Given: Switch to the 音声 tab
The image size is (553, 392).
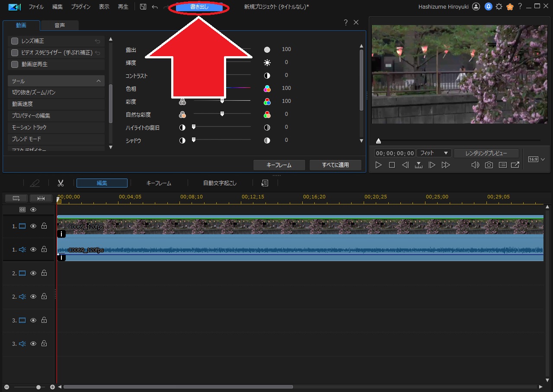Looking at the screenshot, I should [x=60, y=25].
